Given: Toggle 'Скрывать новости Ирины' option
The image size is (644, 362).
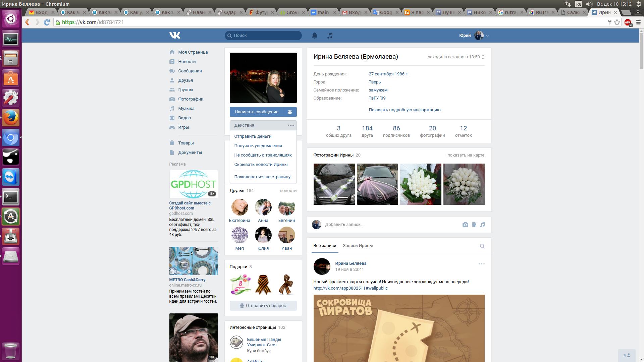Looking at the screenshot, I should [261, 165].
